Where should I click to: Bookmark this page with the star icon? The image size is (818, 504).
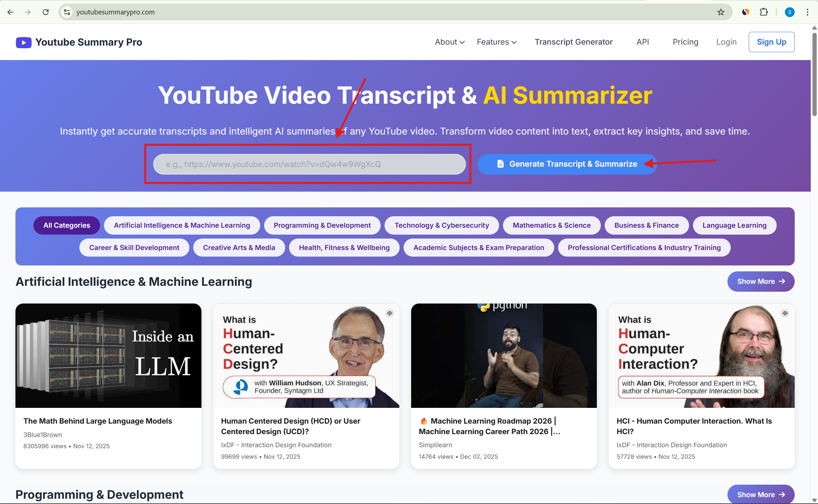pos(721,12)
